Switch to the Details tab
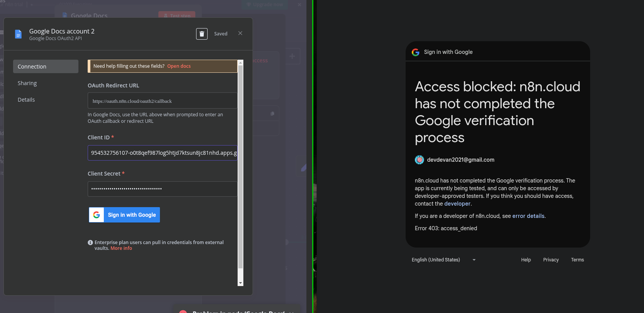This screenshot has width=644, height=313. tap(26, 100)
